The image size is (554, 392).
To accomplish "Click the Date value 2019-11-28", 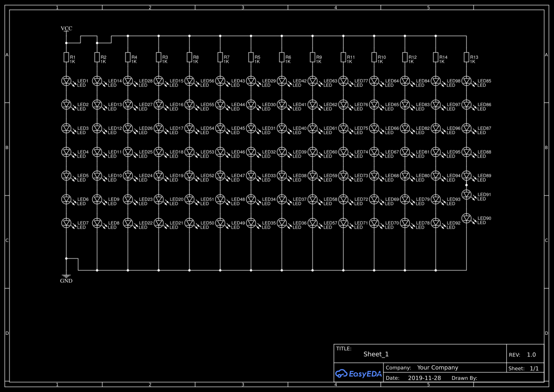I will 425,378.
